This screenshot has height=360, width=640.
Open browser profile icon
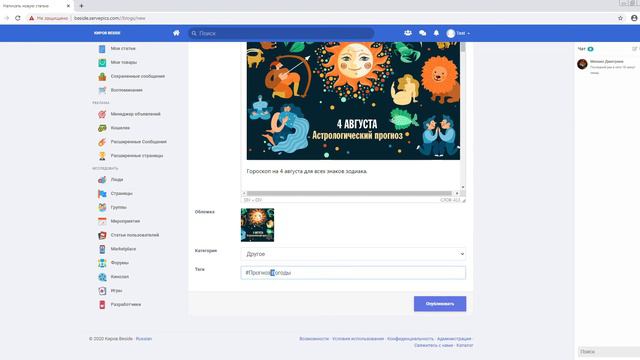[x=634, y=18]
